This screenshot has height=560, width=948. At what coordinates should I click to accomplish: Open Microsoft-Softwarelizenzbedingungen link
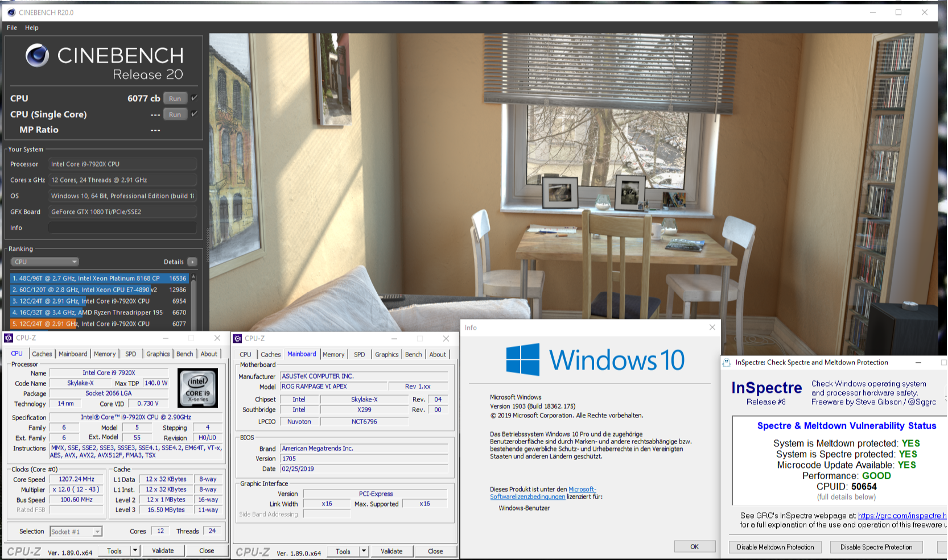click(x=543, y=493)
